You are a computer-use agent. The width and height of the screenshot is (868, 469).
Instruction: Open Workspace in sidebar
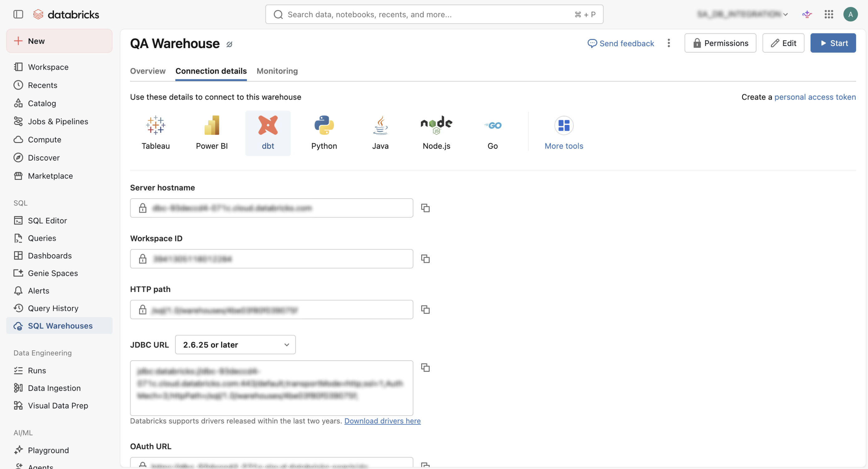(59, 67)
